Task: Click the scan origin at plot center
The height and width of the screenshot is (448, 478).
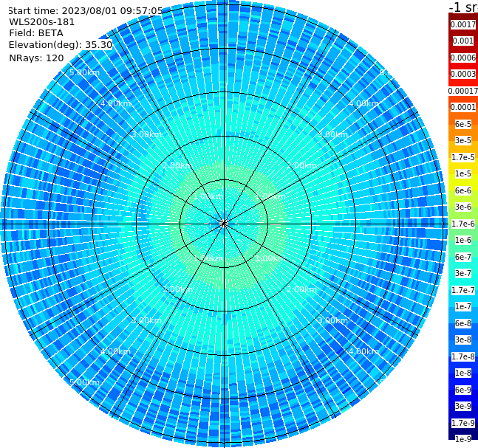Action: [x=224, y=224]
